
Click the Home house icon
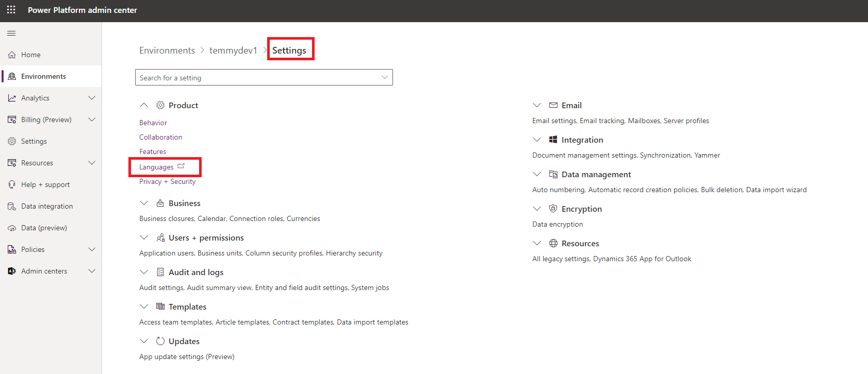click(x=12, y=55)
